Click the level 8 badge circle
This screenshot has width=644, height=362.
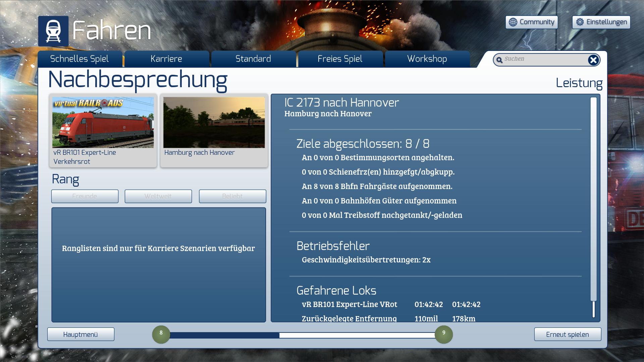tap(161, 334)
